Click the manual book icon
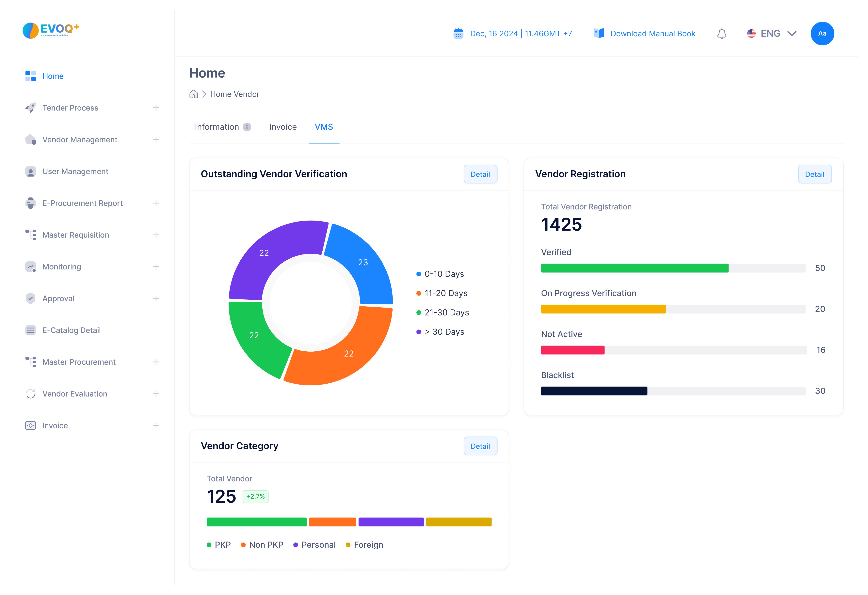 coord(599,33)
